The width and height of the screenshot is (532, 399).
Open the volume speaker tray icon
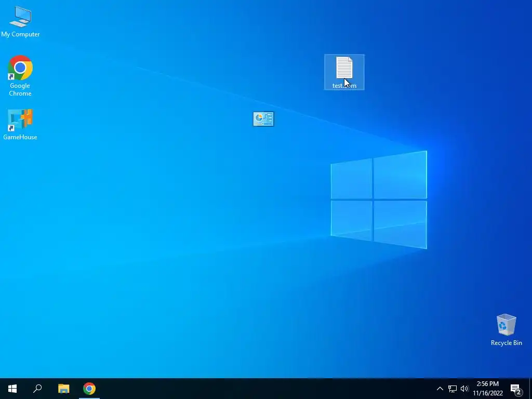464,389
